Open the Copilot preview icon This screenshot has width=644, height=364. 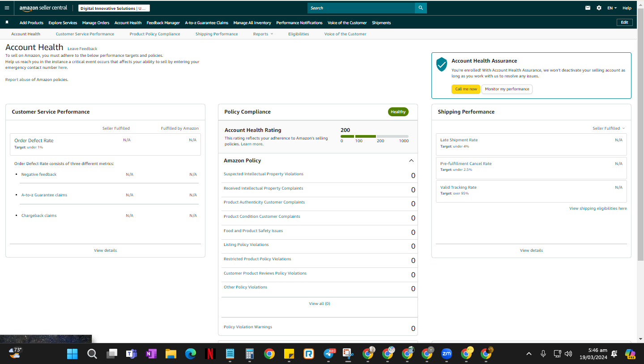click(630, 354)
